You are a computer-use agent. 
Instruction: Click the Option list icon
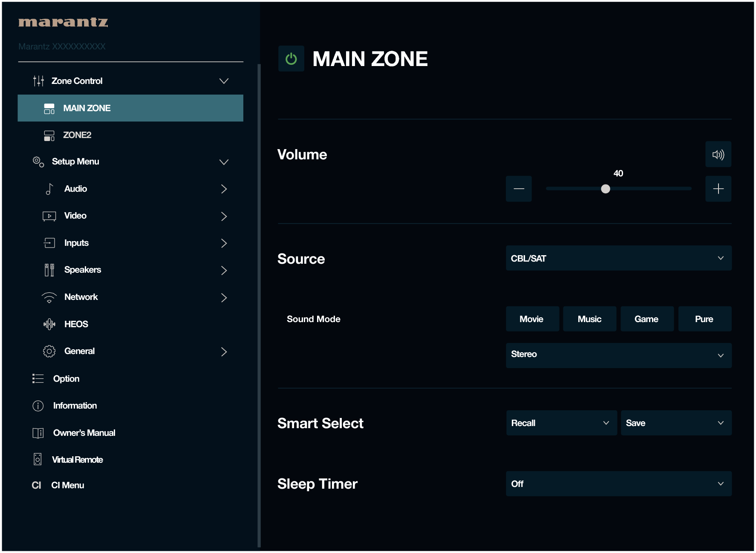38,379
